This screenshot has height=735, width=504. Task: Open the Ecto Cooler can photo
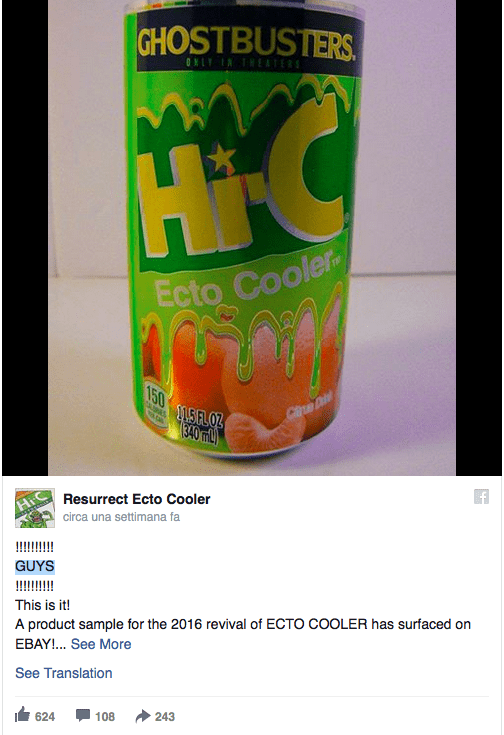point(252,238)
